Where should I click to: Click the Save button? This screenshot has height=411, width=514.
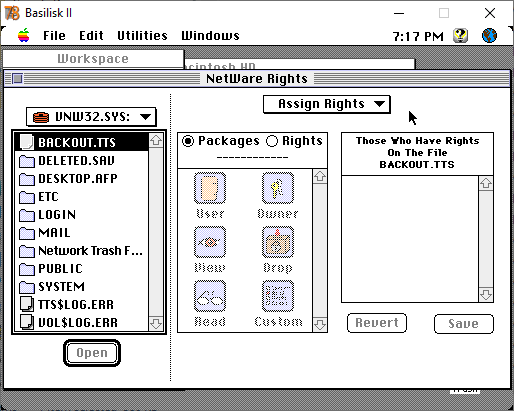coord(463,324)
